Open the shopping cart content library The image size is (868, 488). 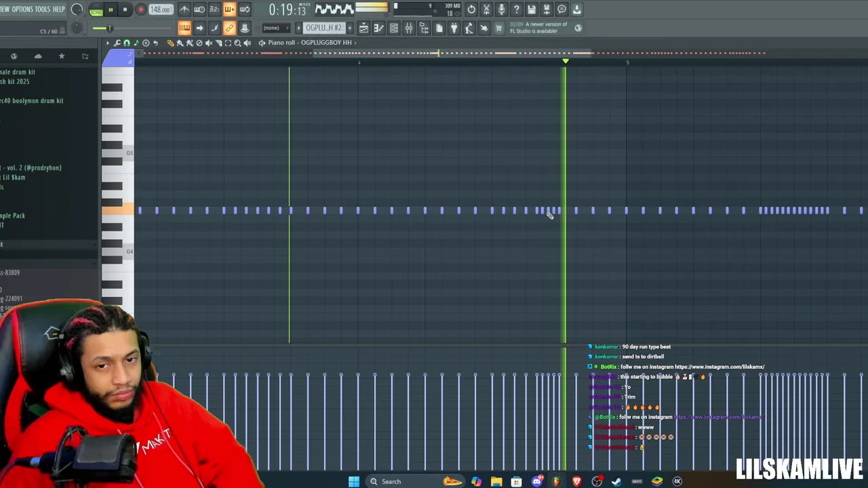(498, 28)
